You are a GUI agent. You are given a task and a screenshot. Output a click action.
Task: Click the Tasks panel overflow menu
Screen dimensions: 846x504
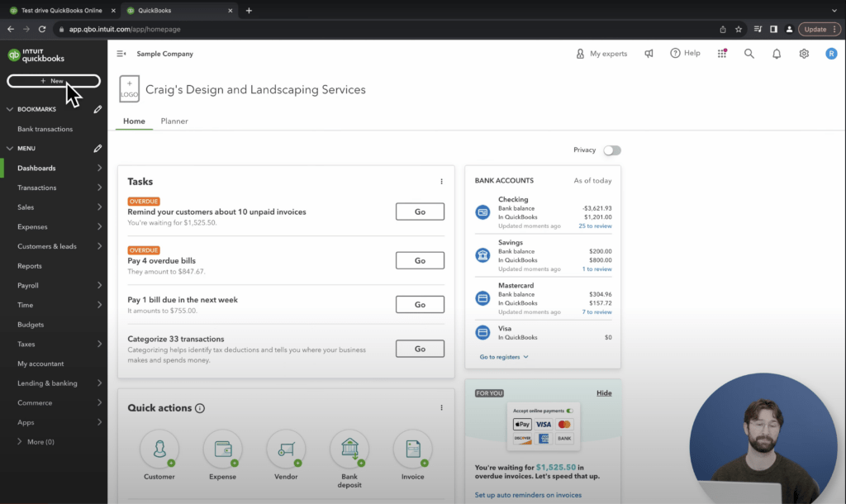441,181
